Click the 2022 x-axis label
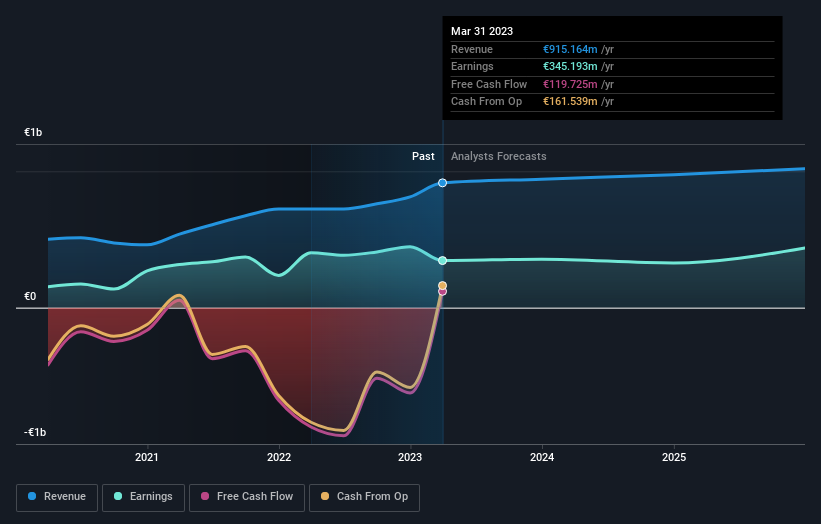This screenshot has height=524, width=821. (x=279, y=457)
